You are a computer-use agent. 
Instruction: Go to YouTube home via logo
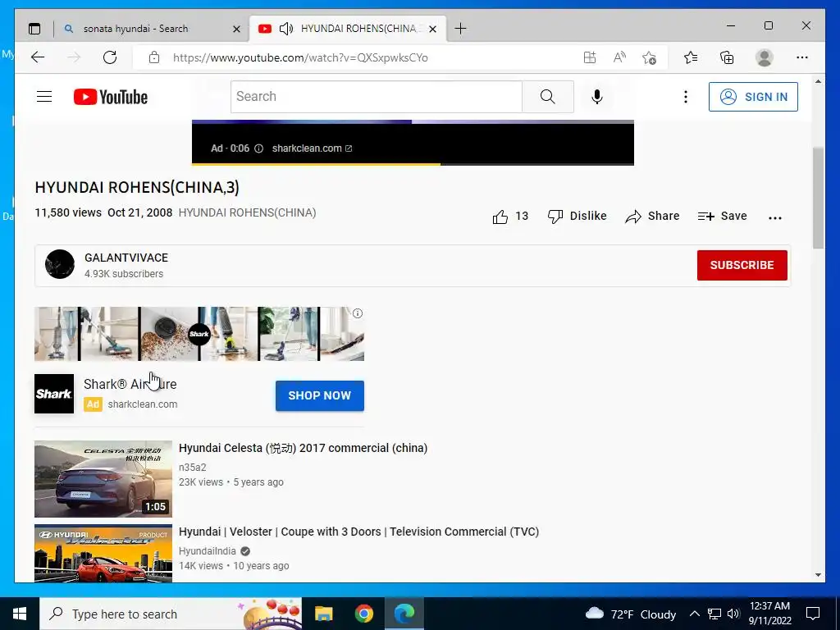click(111, 97)
